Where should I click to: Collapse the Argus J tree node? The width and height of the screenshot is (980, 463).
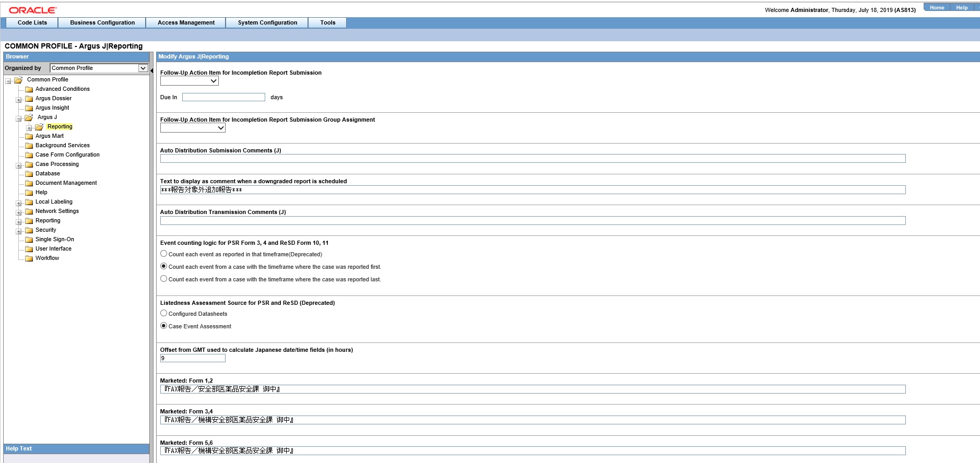point(19,118)
